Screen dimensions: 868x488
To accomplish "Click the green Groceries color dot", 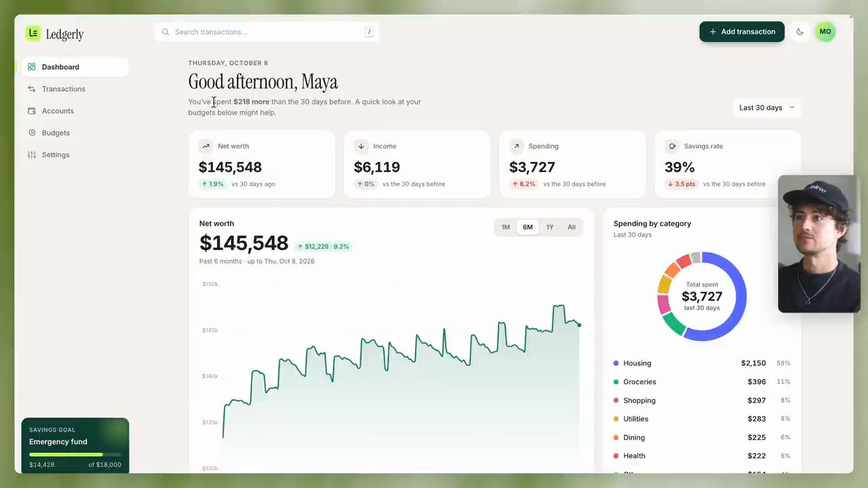I will tap(616, 382).
